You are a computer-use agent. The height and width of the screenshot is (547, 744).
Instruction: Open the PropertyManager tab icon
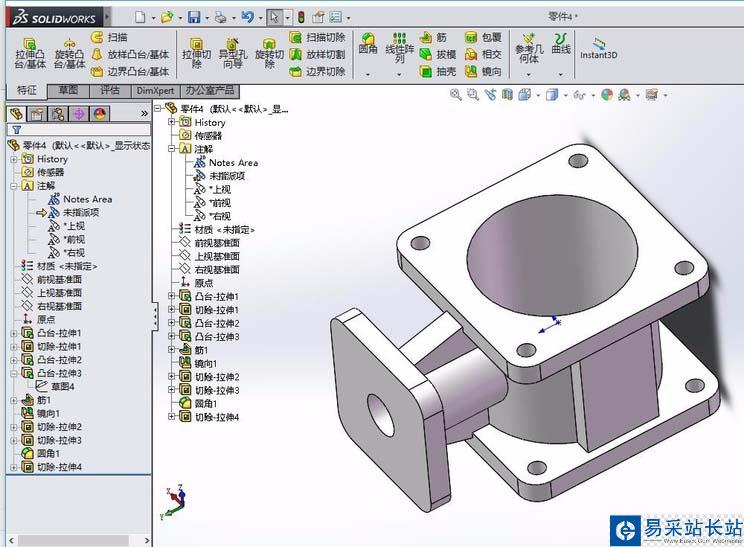[x=37, y=114]
